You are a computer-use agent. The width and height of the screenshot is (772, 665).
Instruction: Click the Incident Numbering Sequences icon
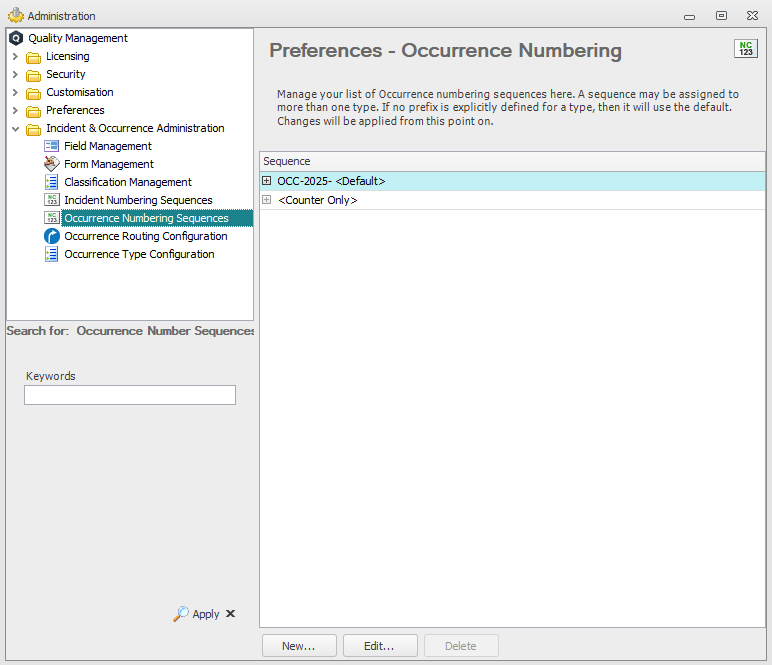click(x=51, y=200)
